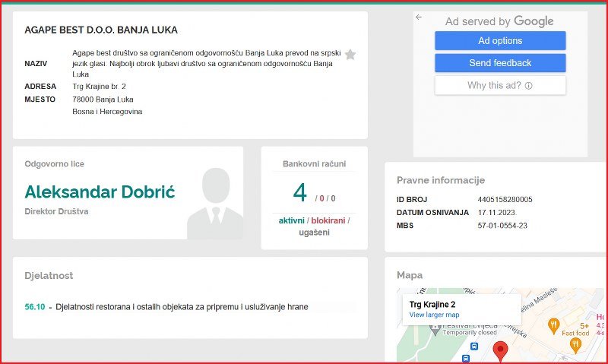The width and height of the screenshot is (608, 364).
Task: Click the ID BROJ value 4405158280005
Action: (505, 200)
